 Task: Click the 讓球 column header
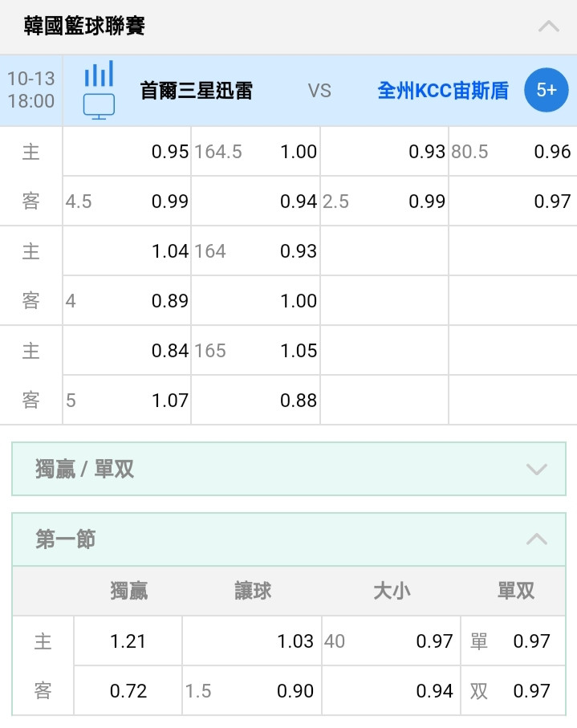click(x=253, y=591)
